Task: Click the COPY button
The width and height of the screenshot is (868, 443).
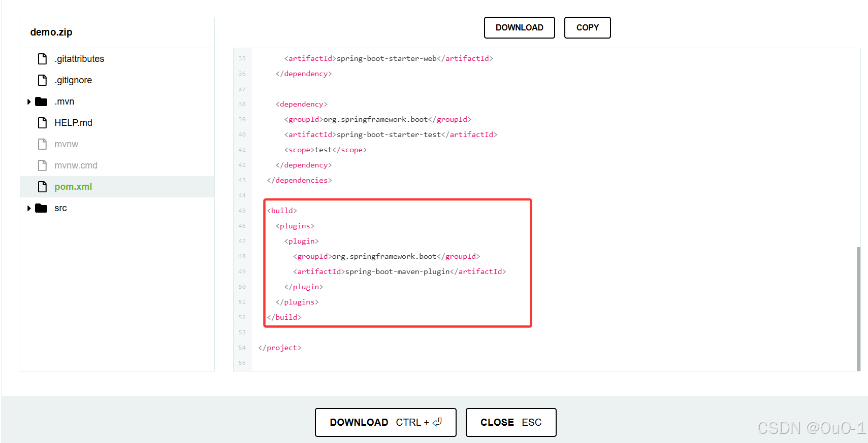Action: pyautogui.click(x=587, y=27)
